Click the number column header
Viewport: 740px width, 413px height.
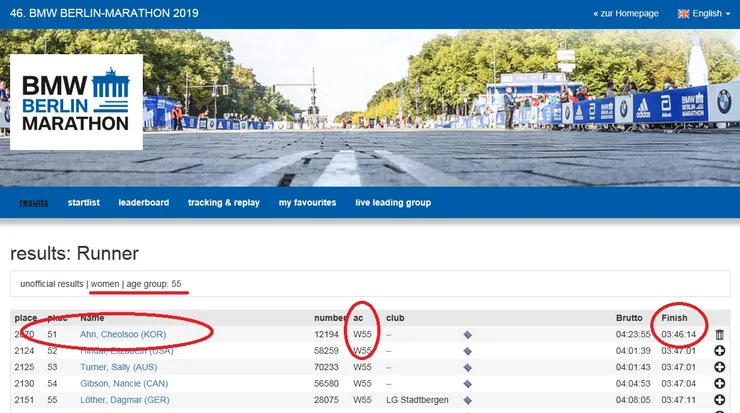pos(329,318)
